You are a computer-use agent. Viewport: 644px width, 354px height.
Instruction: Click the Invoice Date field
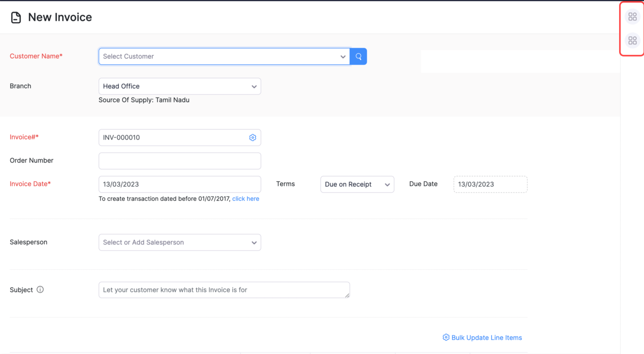[x=179, y=184]
